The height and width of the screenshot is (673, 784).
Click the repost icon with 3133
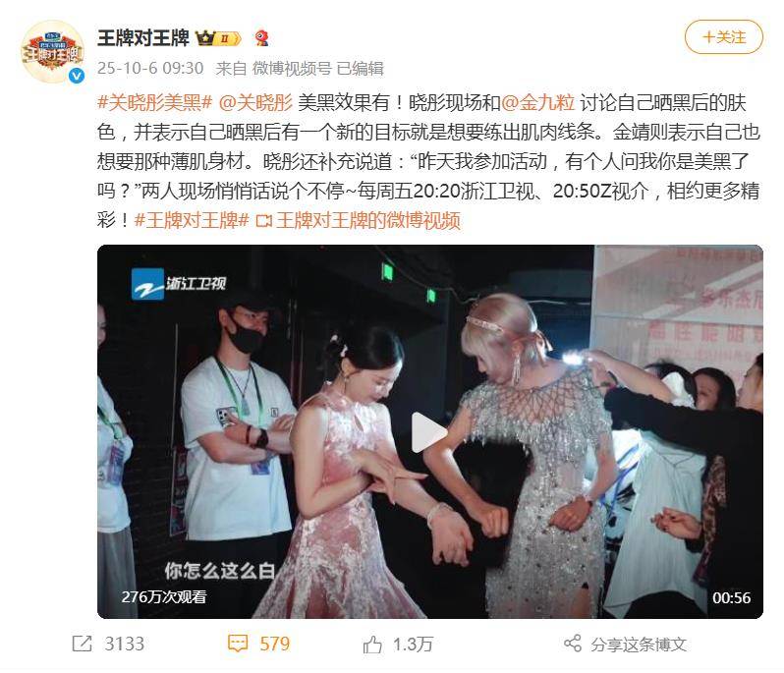pyautogui.click(x=82, y=644)
